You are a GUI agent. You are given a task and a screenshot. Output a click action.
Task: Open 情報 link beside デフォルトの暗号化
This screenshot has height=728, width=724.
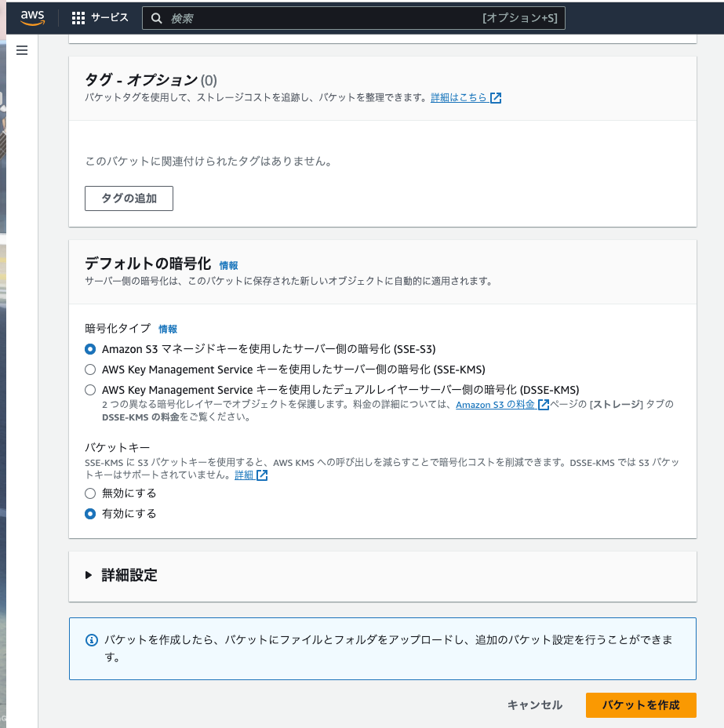(228, 265)
